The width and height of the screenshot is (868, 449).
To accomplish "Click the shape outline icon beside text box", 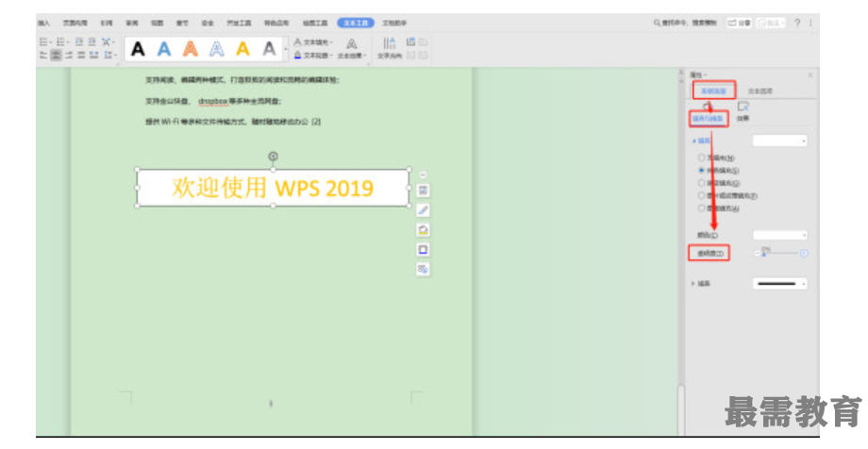I will 423,250.
